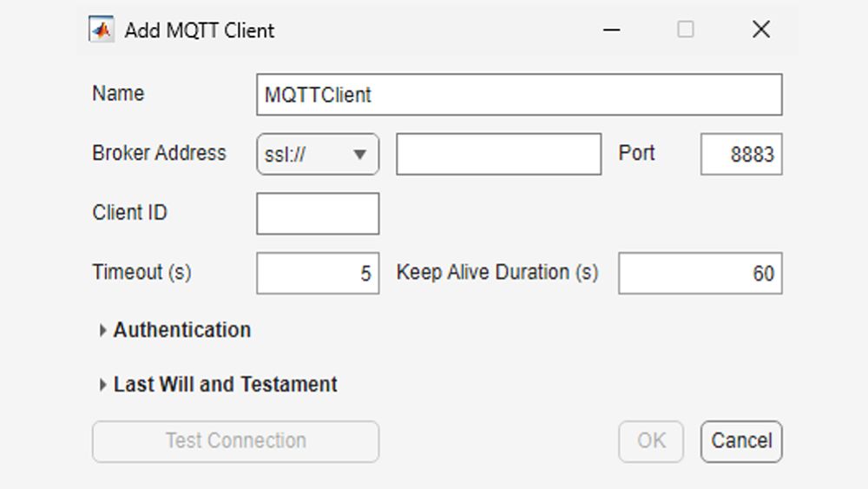Image resolution: width=868 pixels, height=489 pixels.
Task: Cancel the MQTT client dialog
Action: coord(741,441)
